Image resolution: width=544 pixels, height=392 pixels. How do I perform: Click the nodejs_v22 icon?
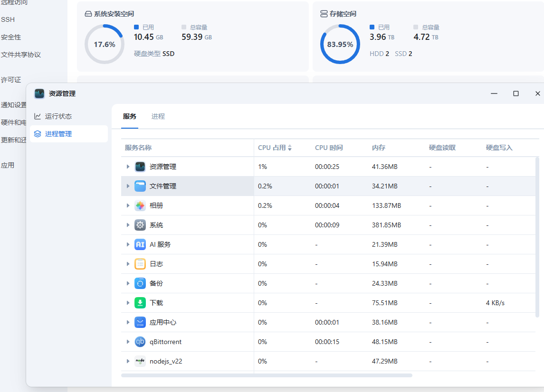pos(140,361)
